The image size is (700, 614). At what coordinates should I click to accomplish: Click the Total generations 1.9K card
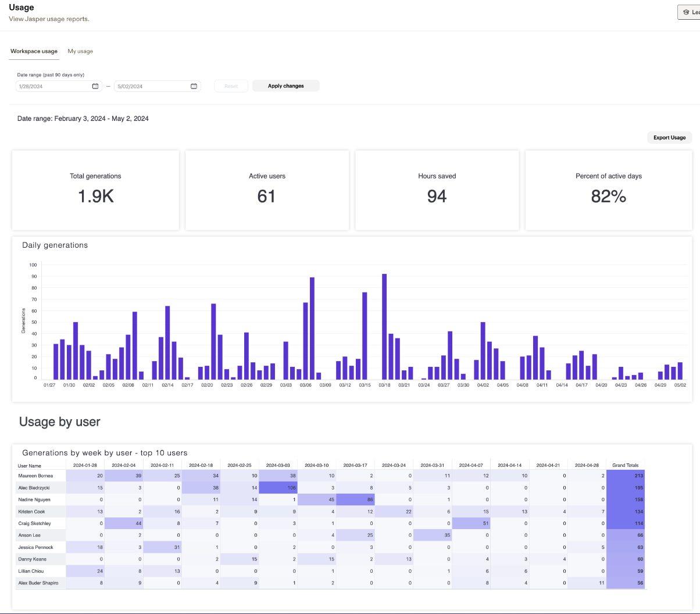[x=95, y=190]
